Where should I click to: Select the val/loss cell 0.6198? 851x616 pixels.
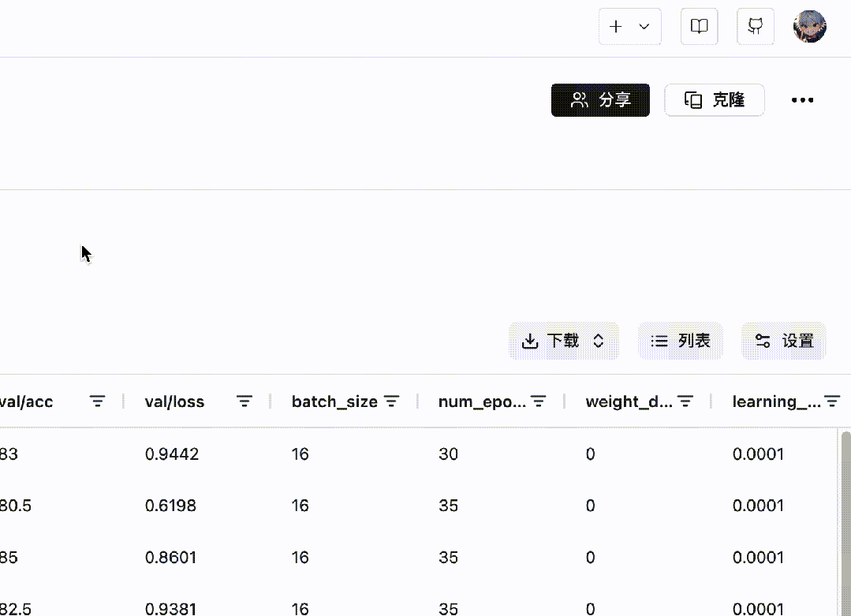170,506
